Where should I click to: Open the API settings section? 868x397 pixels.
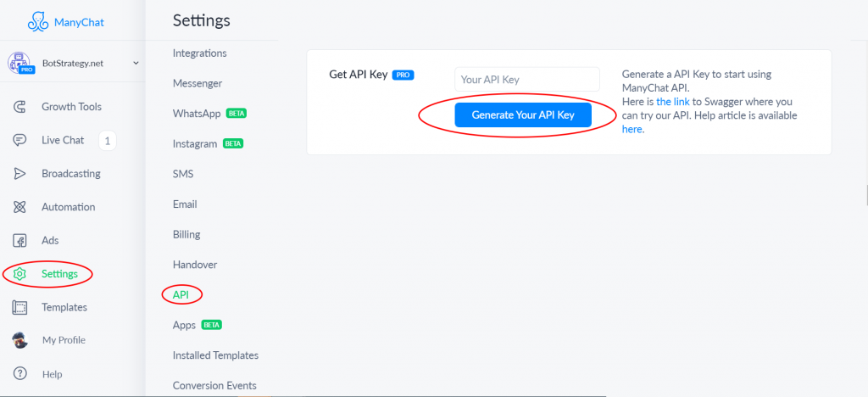click(x=181, y=294)
